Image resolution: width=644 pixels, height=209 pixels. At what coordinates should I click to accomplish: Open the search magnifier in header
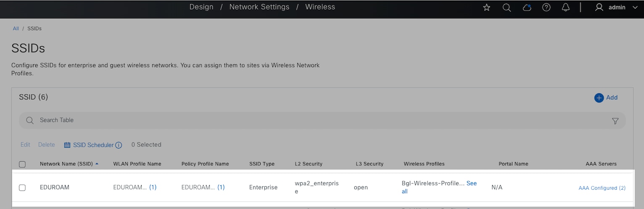click(x=507, y=8)
